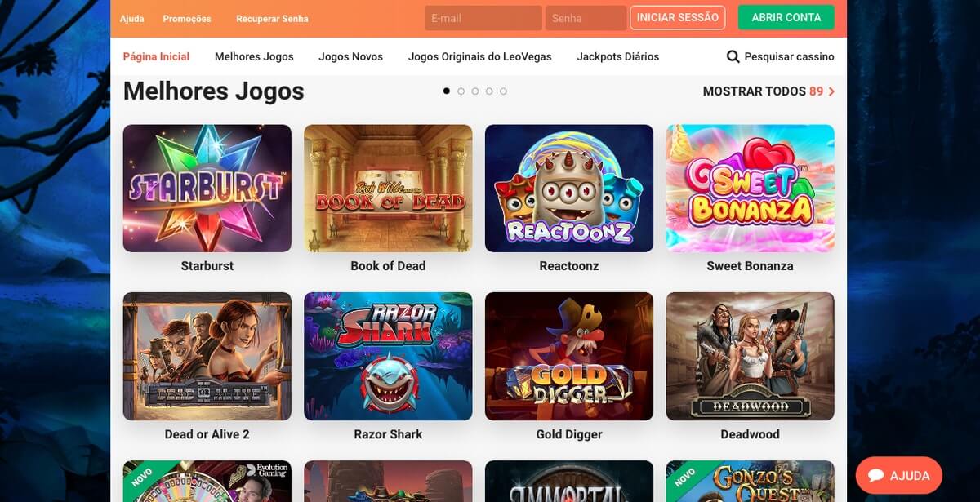Select the first carousel pagination dot
The image size is (980, 502).
coord(447,91)
